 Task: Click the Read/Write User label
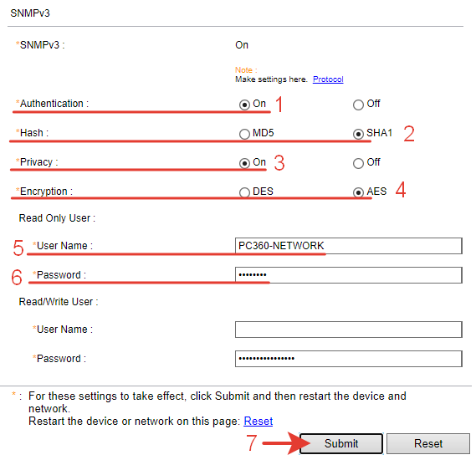pos(59,302)
